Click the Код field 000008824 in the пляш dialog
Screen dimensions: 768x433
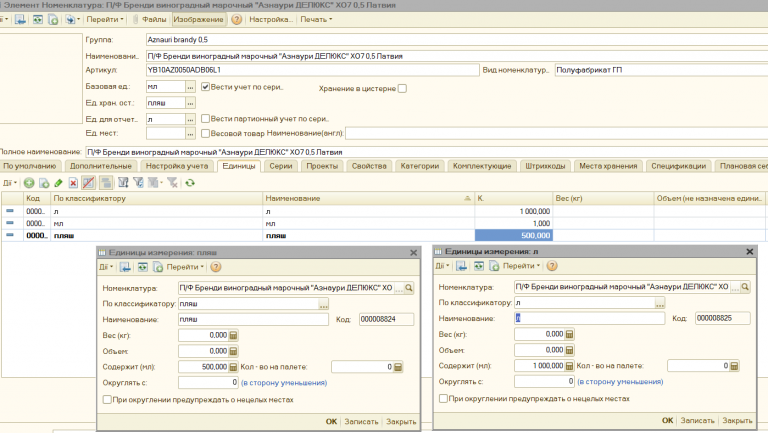(386, 319)
